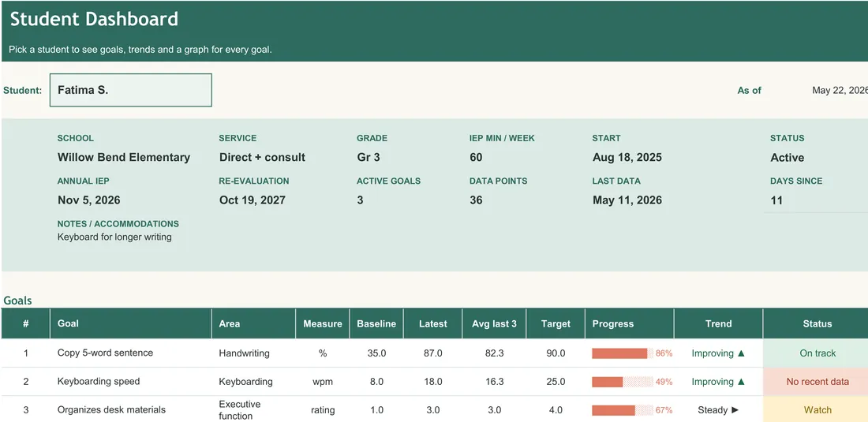
Task: Select the As of date May 22
Action: [x=840, y=90]
